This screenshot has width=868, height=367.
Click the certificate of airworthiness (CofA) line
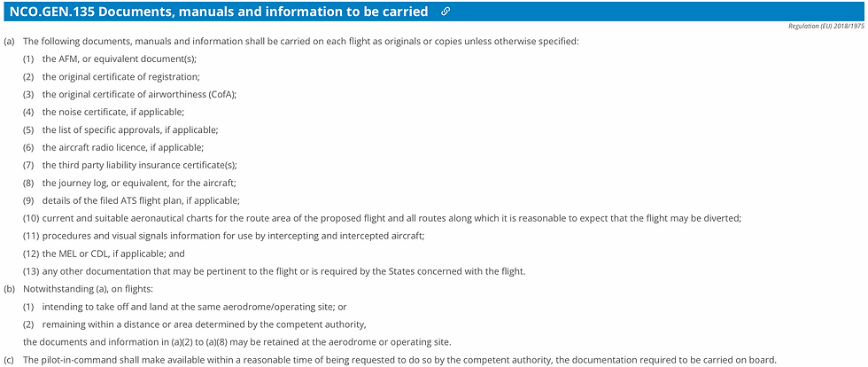tap(129, 94)
